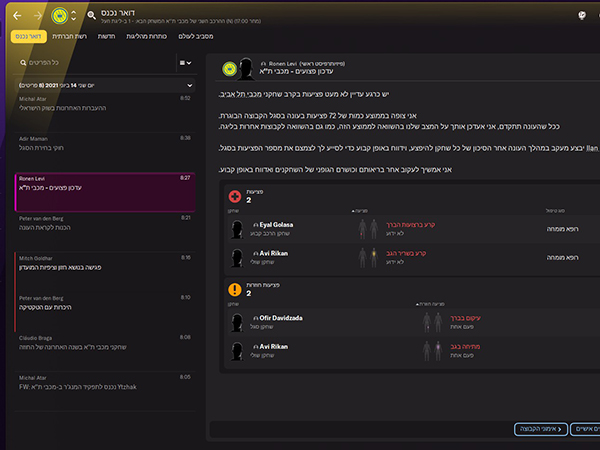This screenshot has height=450, width=600.
Task: Open Eyal Golasa player profile link
Action: point(276,225)
